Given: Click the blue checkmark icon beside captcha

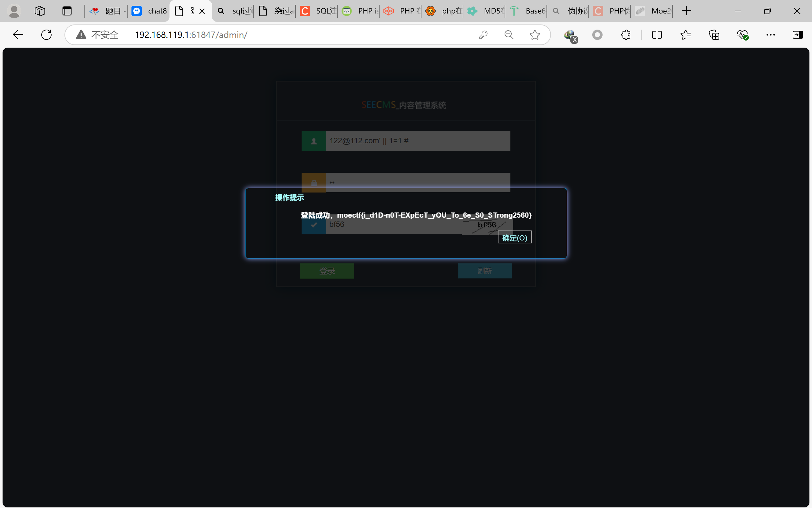Looking at the screenshot, I should coord(314,225).
